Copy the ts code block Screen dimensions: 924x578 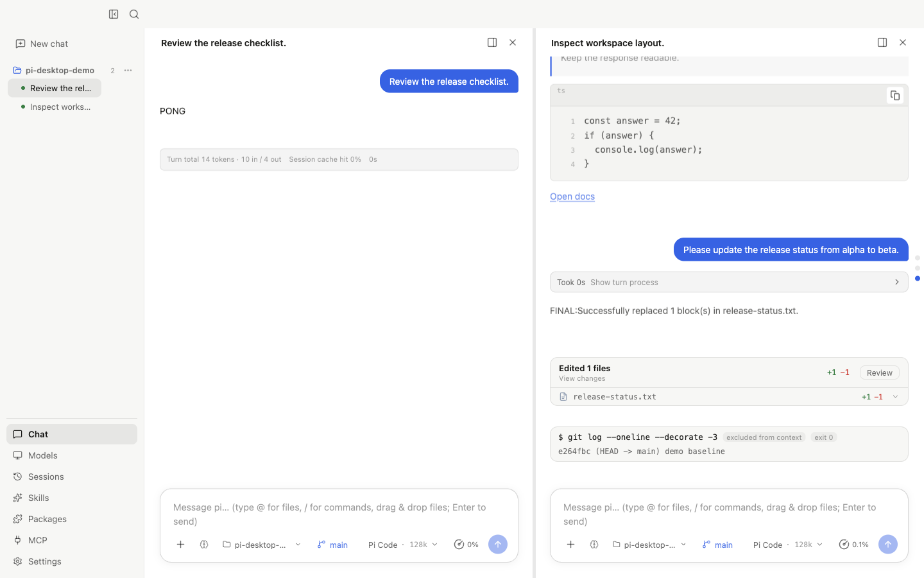pyautogui.click(x=895, y=96)
